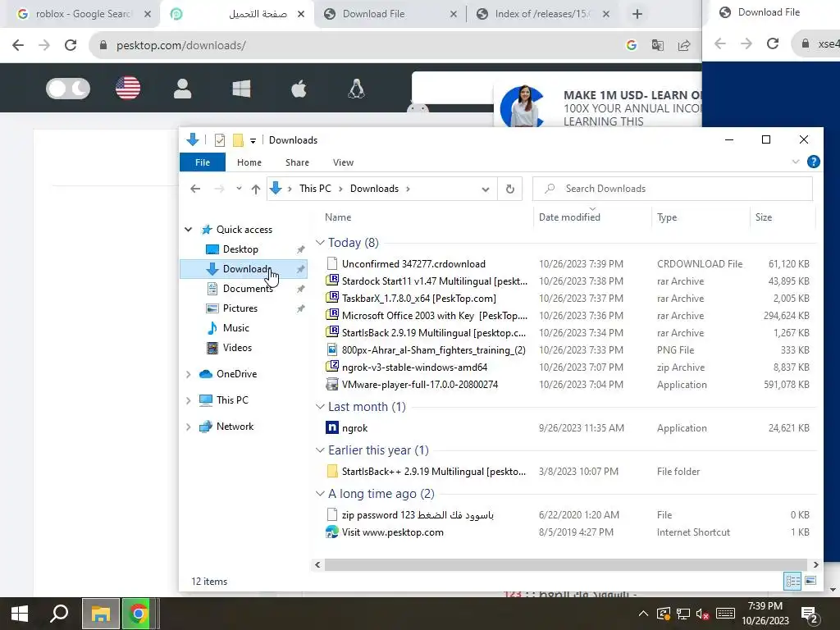Collapse Quick access tree node
The width and height of the screenshot is (840, 630).
(189, 230)
